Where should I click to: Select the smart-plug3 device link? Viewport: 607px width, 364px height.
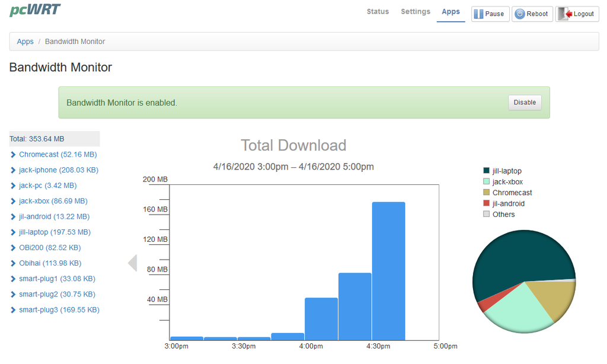pyautogui.click(x=59, y=309)
